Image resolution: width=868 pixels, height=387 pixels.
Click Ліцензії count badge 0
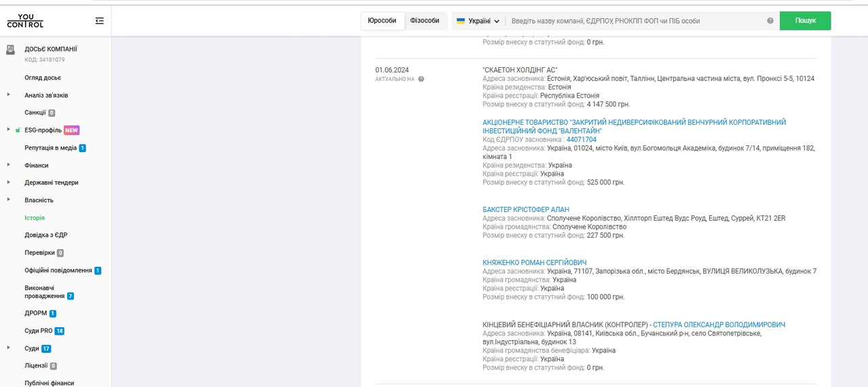(x=54, y=366)
